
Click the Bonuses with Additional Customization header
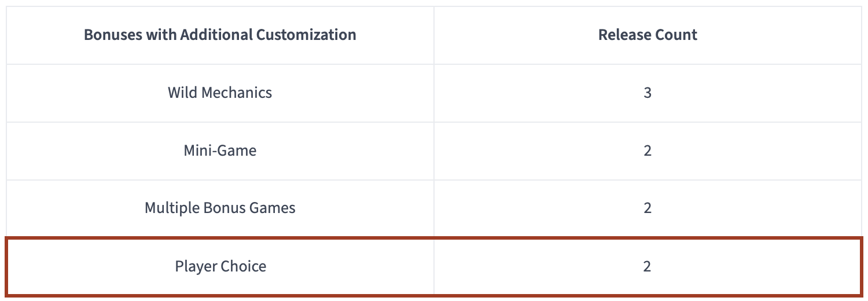pos(220,35)
